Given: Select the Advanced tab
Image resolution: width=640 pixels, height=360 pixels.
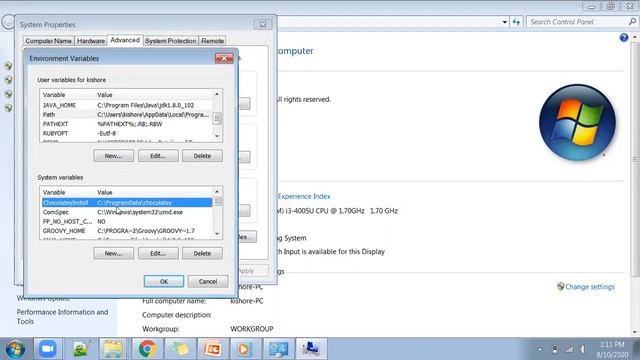Looking at the screenshot, I should (125, 40).
